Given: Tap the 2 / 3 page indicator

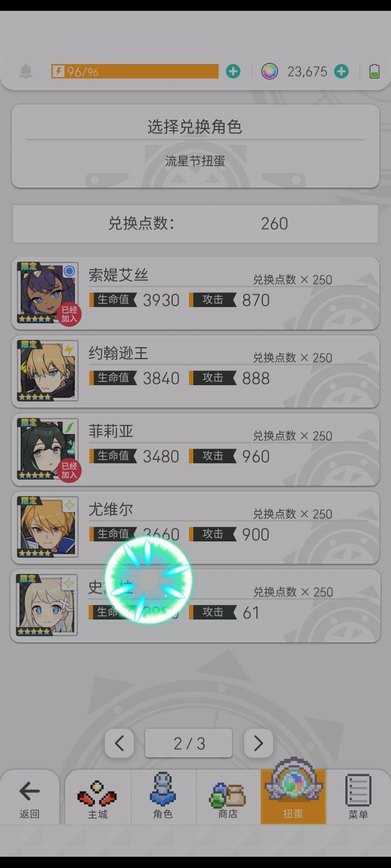Looking at the screenshot, I should pos(188,743).
